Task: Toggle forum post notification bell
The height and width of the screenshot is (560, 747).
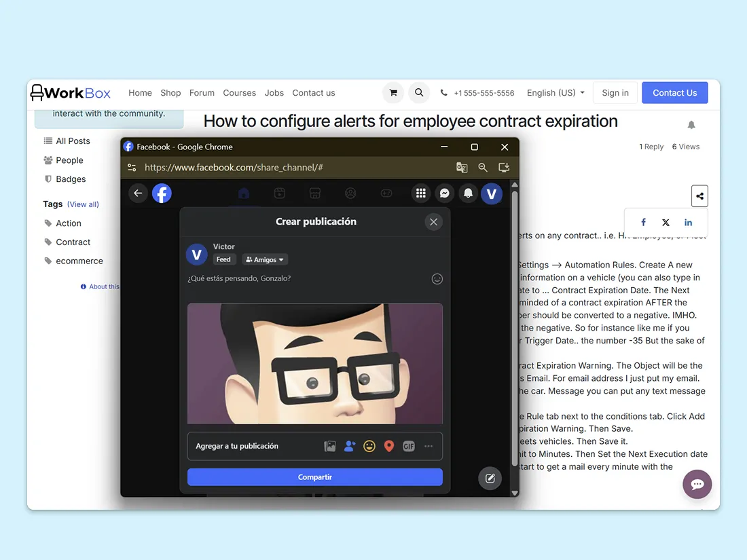Action: pos(691,125)
